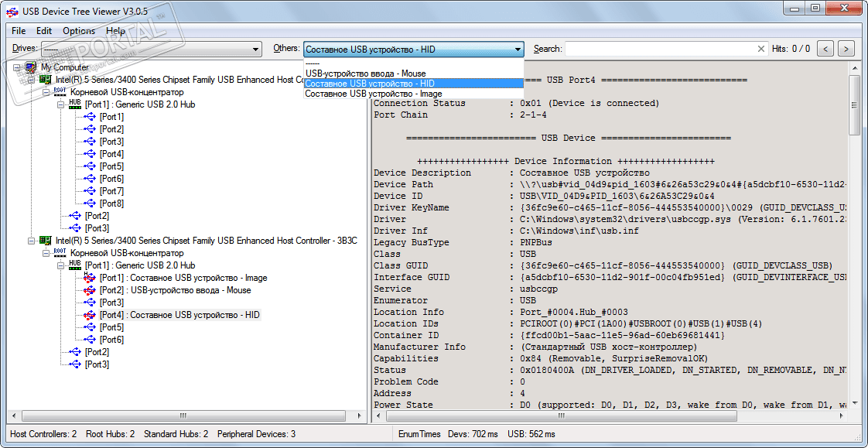Collapse the My Computer tree node
Screen dimensions: 868x448
16,67
